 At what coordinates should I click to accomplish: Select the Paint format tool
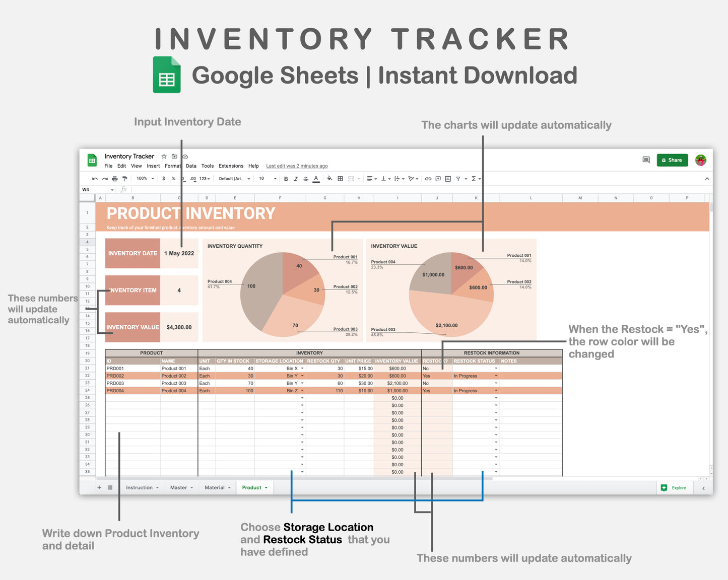pyautogui.click(x=124, y=179)
